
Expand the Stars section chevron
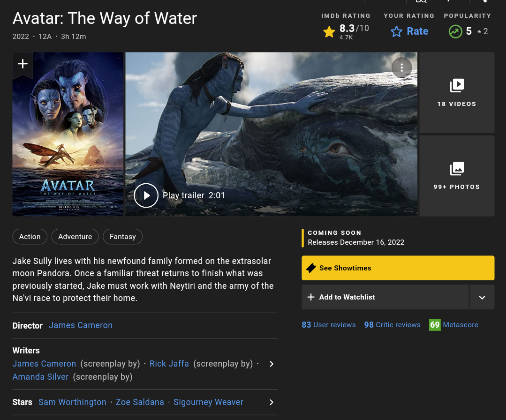pyautogui.click(x=271, y=402)
